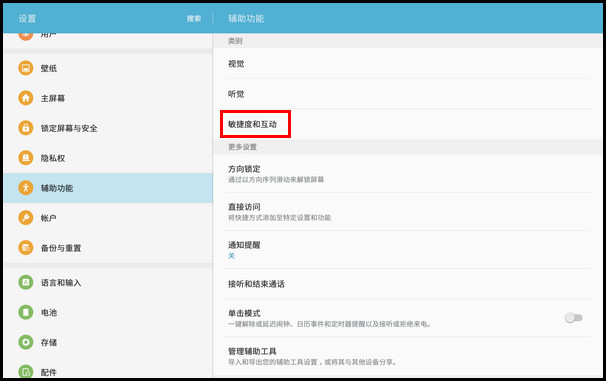Image resolution: width=606 pixels, height=381 pixels.
Task: Tap the wallpaper (壁纸) icon
Action: coord(26,68)
